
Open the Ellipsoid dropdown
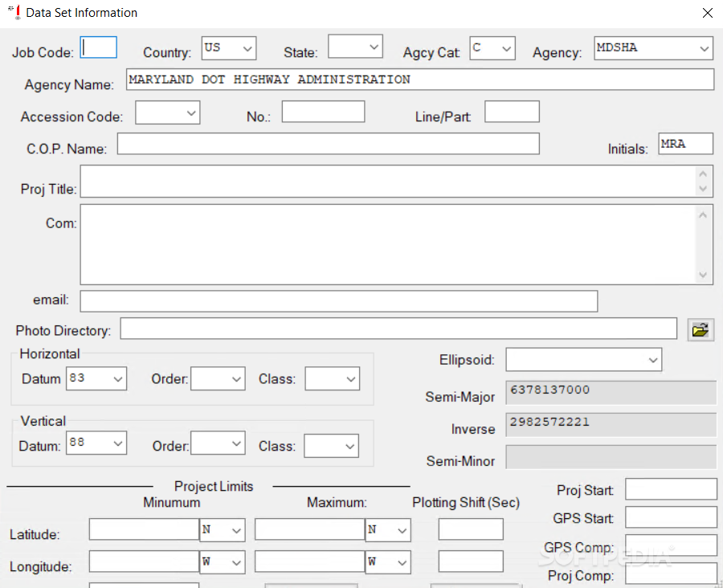[x=584, y=360]
